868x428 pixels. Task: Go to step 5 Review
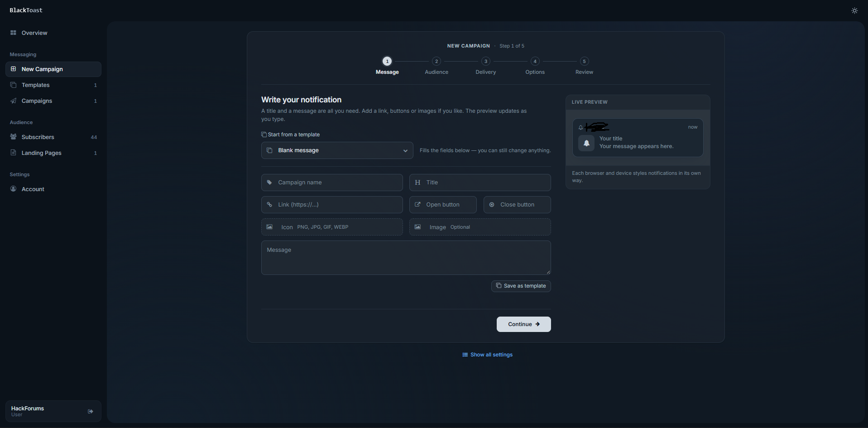584,66
